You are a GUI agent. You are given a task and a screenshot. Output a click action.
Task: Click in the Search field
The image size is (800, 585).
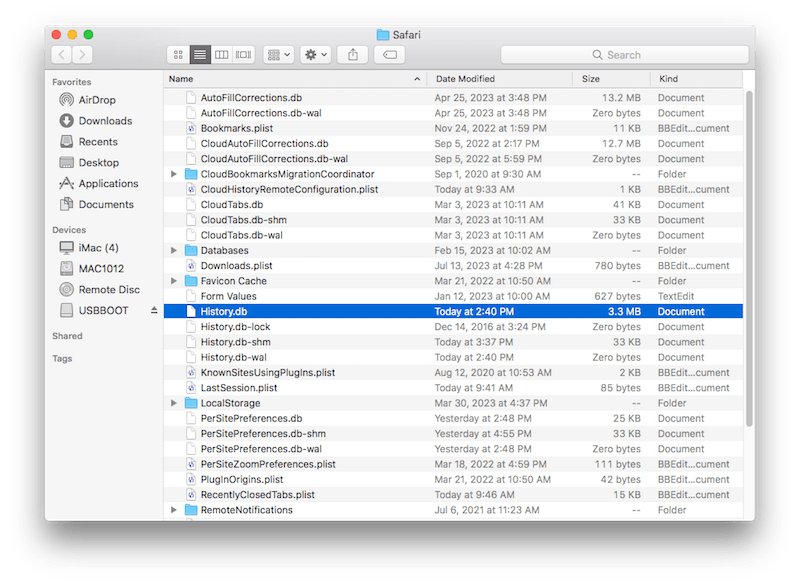coord(624,54)
